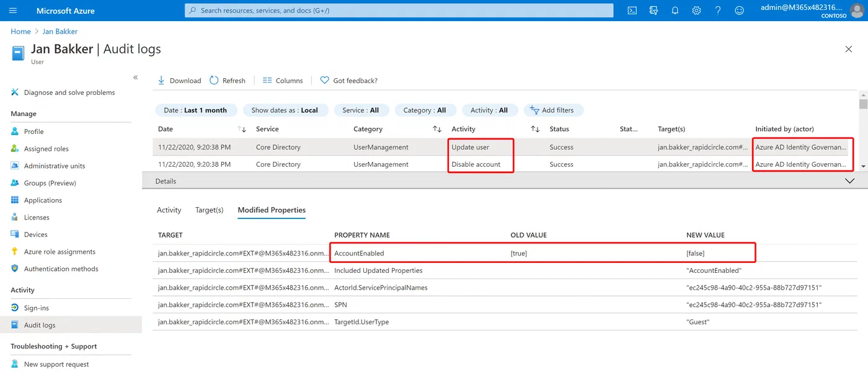This screenshot has width=868, height=387.
Task: Click Add filters button
Action: tap(554, 110)
